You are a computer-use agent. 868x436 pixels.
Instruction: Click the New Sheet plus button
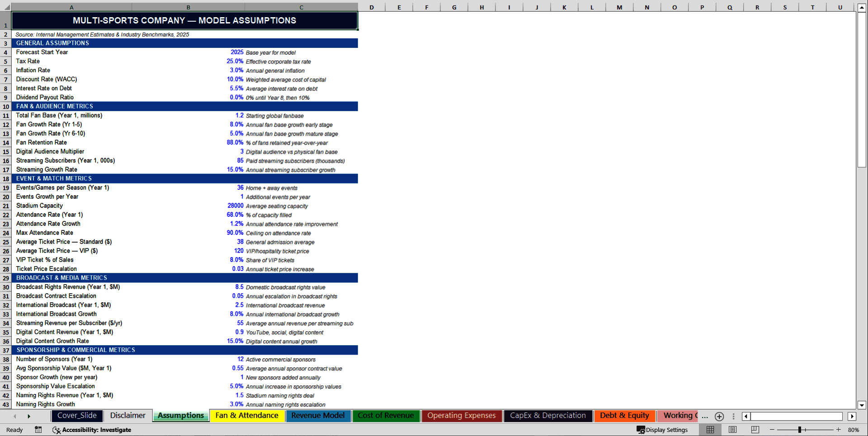(719, 416)
